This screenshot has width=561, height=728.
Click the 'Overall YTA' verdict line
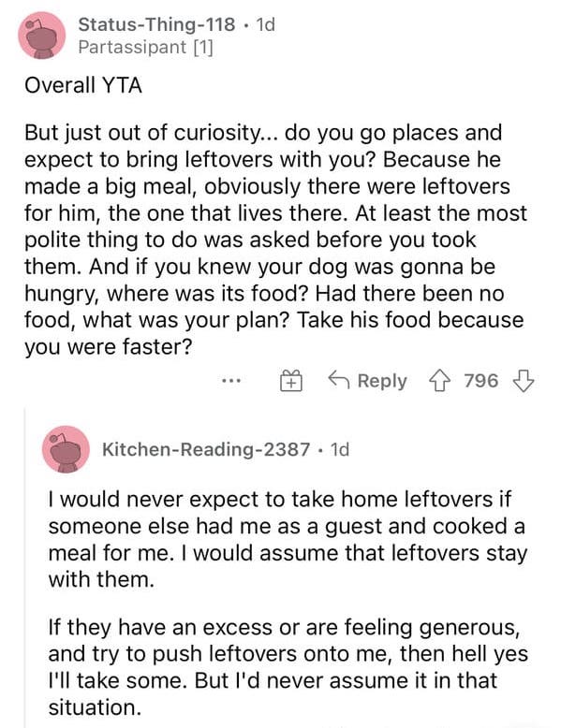coord(83,86)
